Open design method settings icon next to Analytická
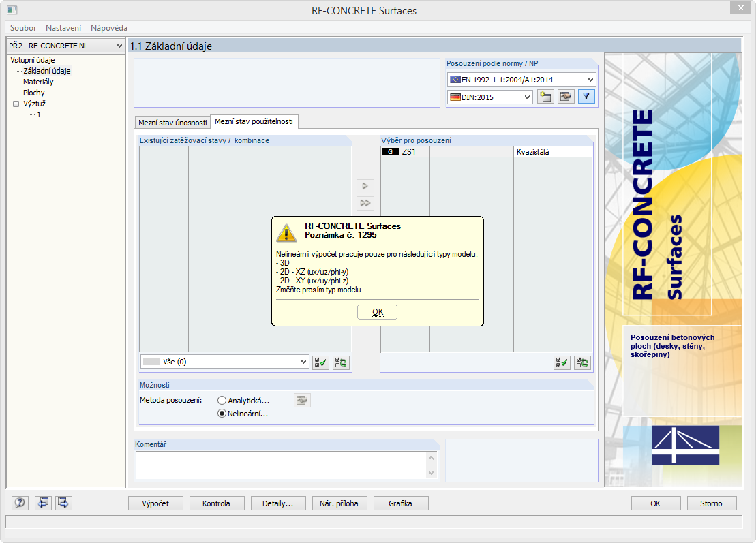This screenshot has width=756, height=543. (x=302, y=400)
